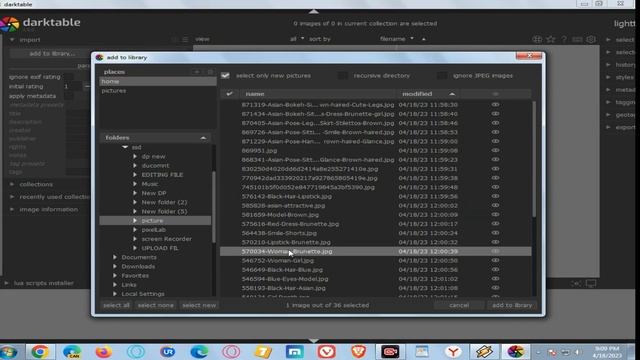Click the focus-peaking icon beside the monitor icon
Screen dimensions: 640x360
click(576, 283)
